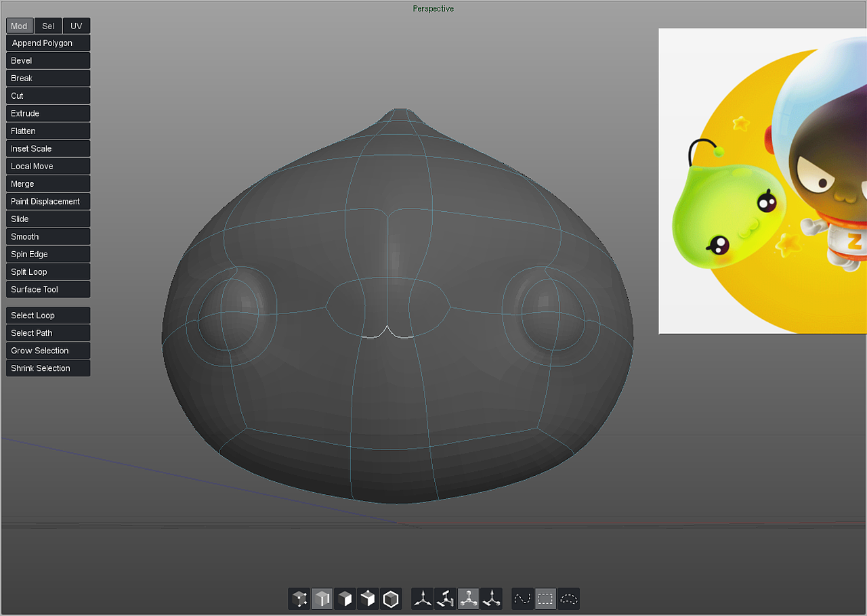Click the Perspective viewport label
The image size is (867, 616).
pos(433,9)
